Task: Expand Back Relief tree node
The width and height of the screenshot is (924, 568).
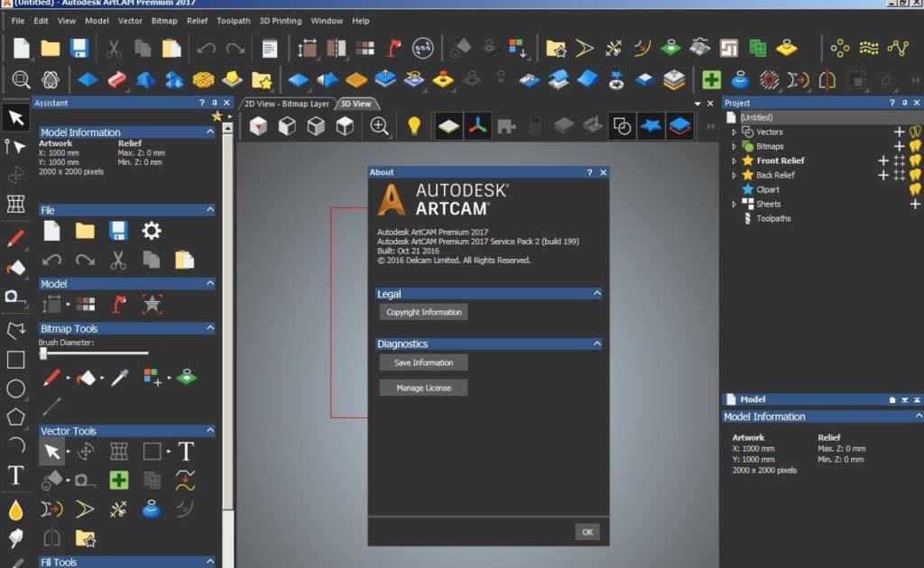Action: tap(735, 175)
